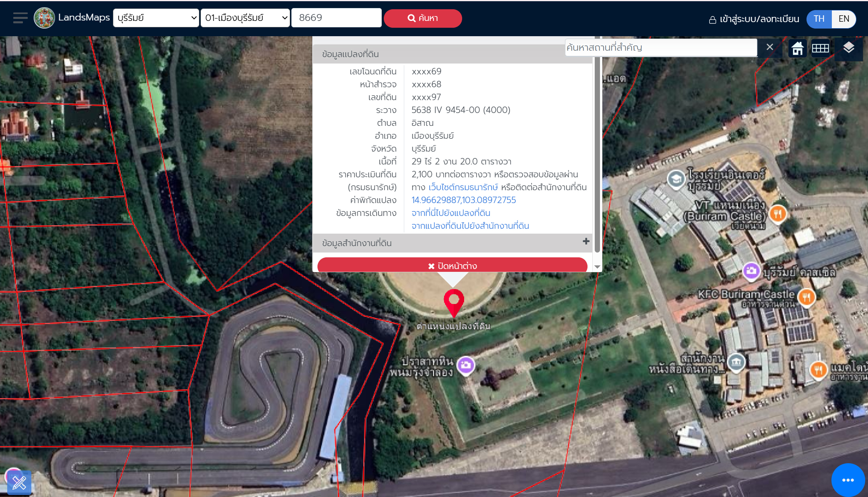Click KFC Buriram Castle restaurant marker
868x497 pixels.
point(806,297)
